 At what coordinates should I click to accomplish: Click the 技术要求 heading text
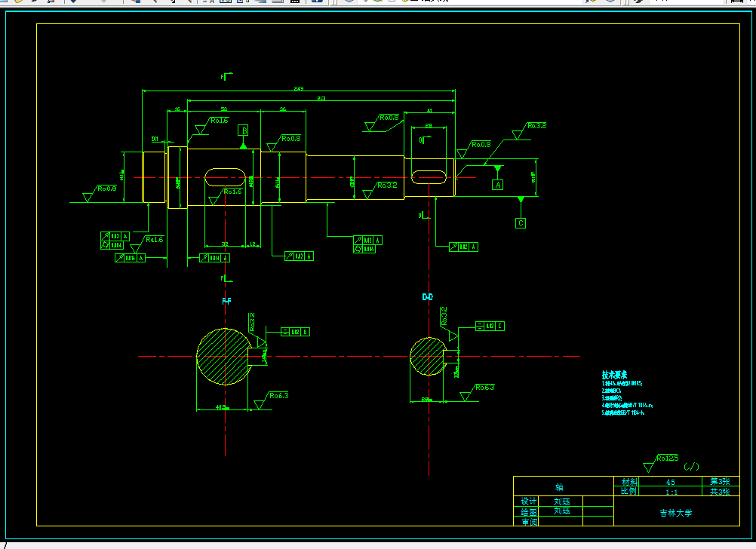point(614,375)
